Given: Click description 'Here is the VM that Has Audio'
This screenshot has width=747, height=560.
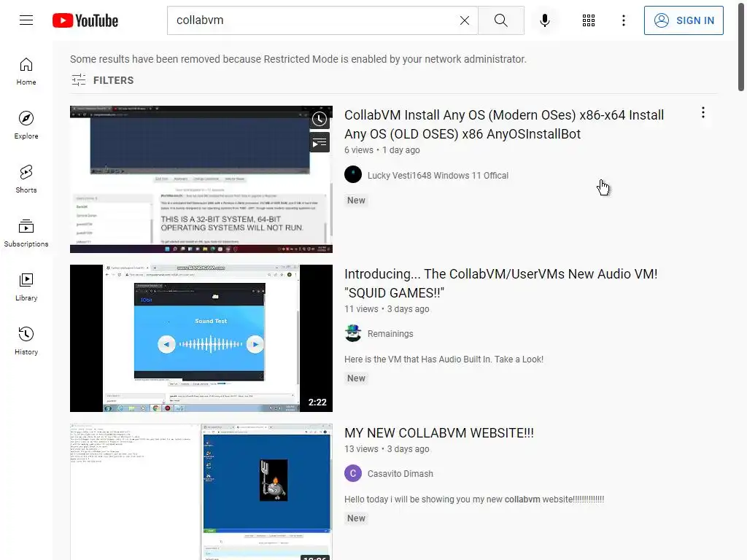Looking at the screenshot, I should coord(444,359).
